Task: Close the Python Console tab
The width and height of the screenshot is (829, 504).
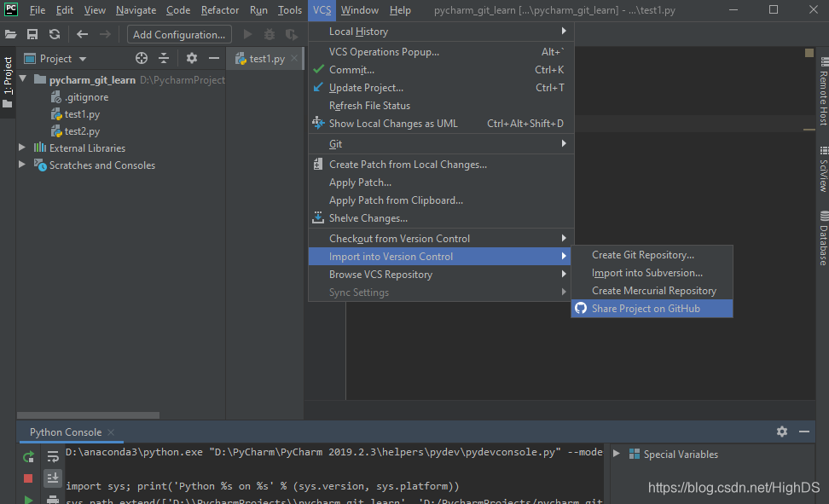Action: click(111, 432)
